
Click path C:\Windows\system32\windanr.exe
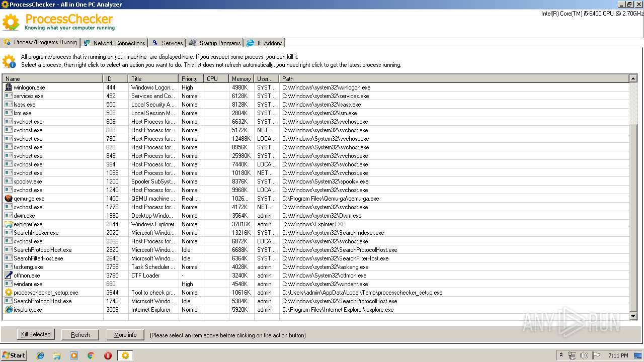coord(325,284)
